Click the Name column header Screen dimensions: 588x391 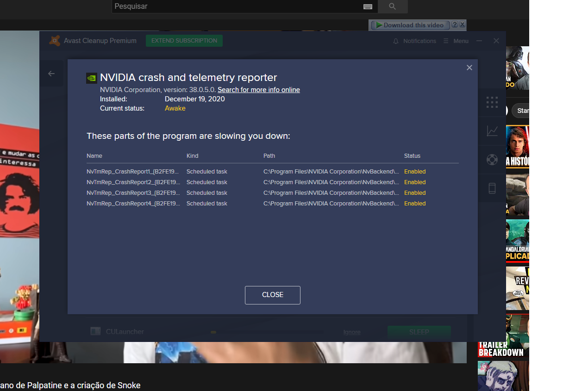[x=94, y=156]
